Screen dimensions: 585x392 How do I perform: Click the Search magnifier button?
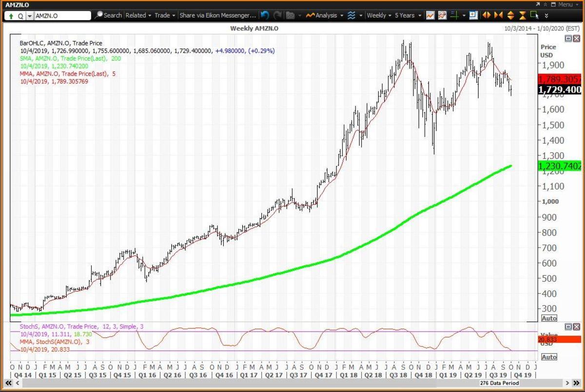click(108, 16)
